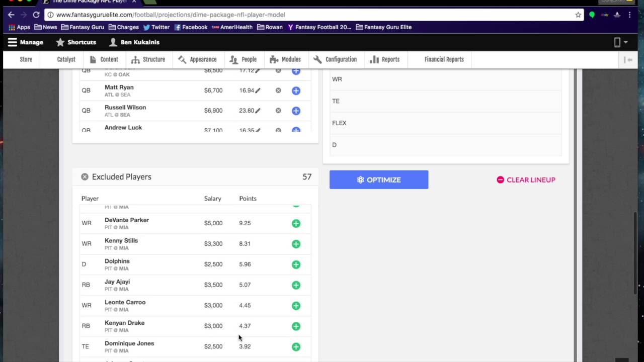The width and height of the screenshot is (644, 362).
Task: Edit Matt Ryan's 16.94 projection with the pencil icon
Action: [258, 90]
